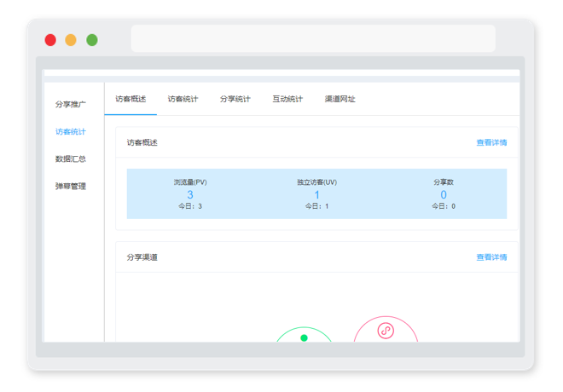563x392 pixels.
Task: Click the 浏览量(PV) value 3
Action: tap(190, 195)
